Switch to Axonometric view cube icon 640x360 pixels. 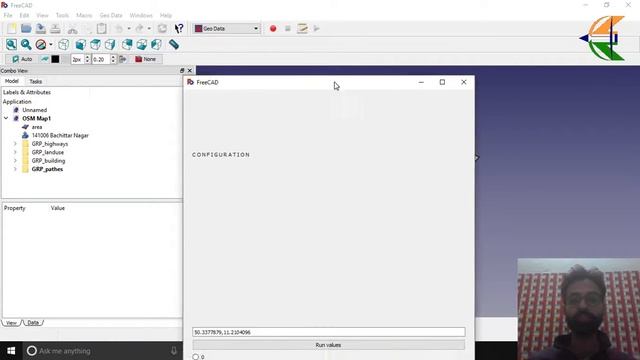coord(64,44)
